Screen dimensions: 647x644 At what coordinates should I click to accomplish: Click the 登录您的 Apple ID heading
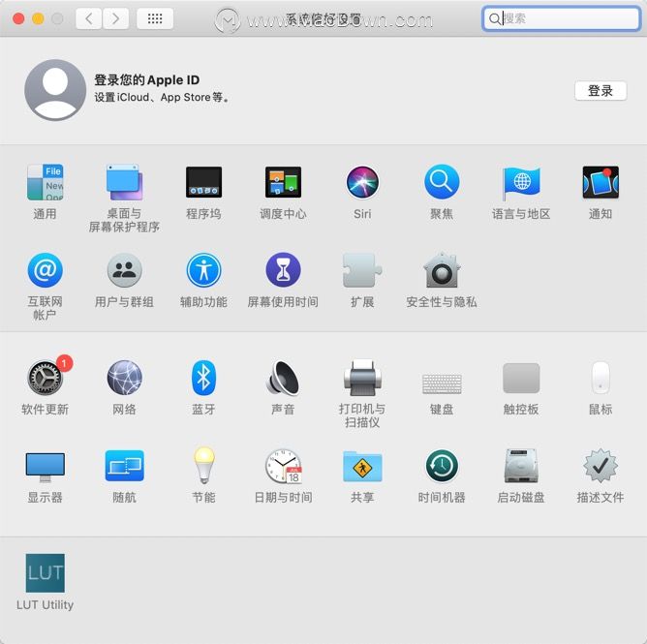pyautogui.click(x=147, y=80)
